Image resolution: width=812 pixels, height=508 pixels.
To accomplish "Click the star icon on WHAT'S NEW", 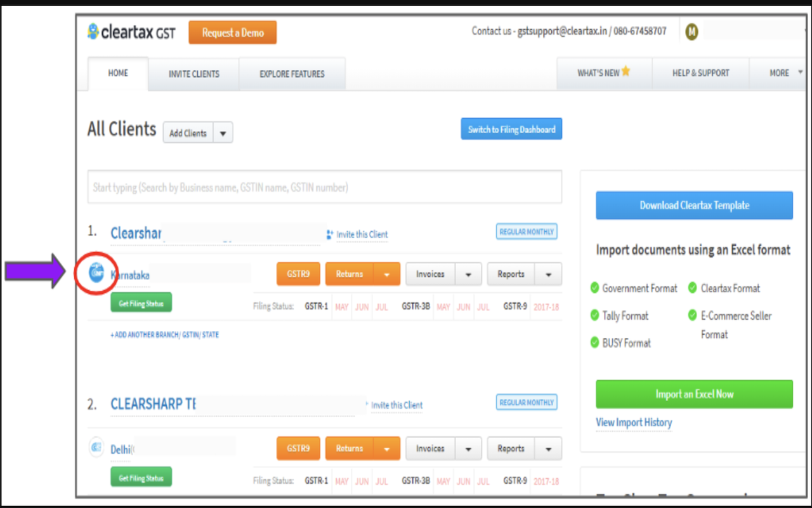I will pyautogui.click(x=626, y=71).
